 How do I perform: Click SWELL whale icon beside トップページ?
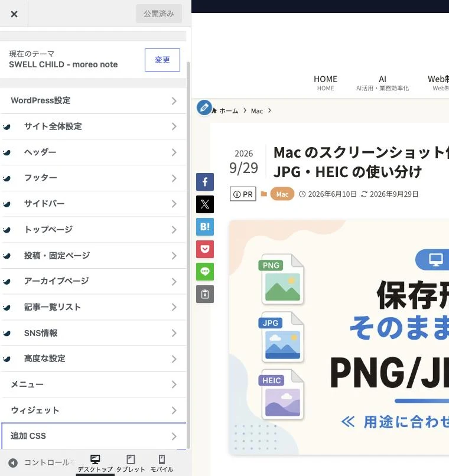pyautogui.click(x=6, y=230)
